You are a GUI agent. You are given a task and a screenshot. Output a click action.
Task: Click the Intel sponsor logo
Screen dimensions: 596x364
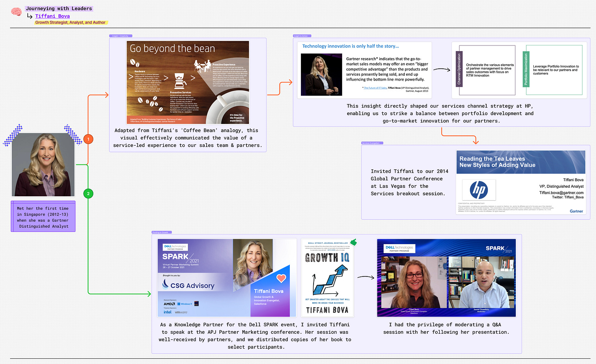click(167, 312)
